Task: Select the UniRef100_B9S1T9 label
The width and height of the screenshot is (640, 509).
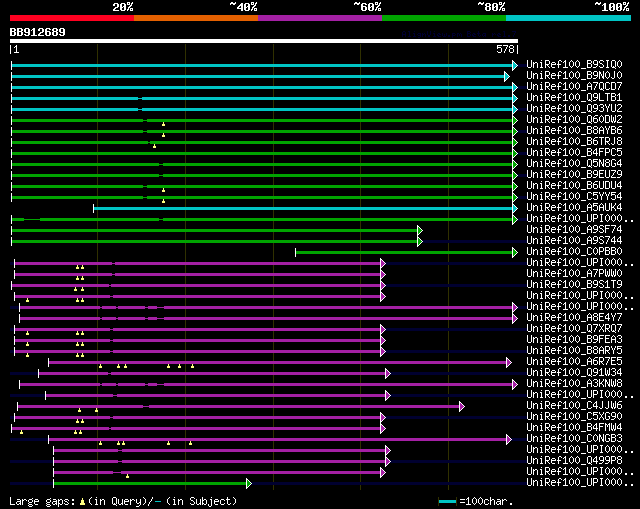Action: [x=574, y=285]
